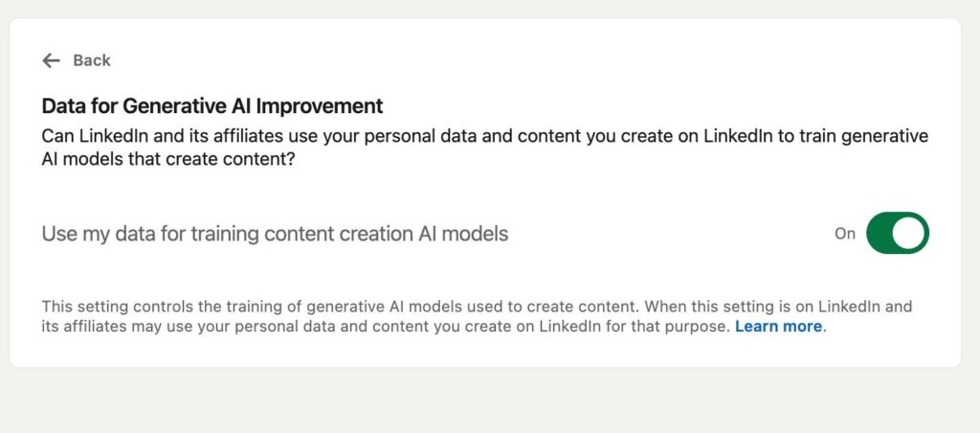The width and height of the screenshot is (980, 433).
Task: Click blank white space right of Back
Action: tap(479, 60)
